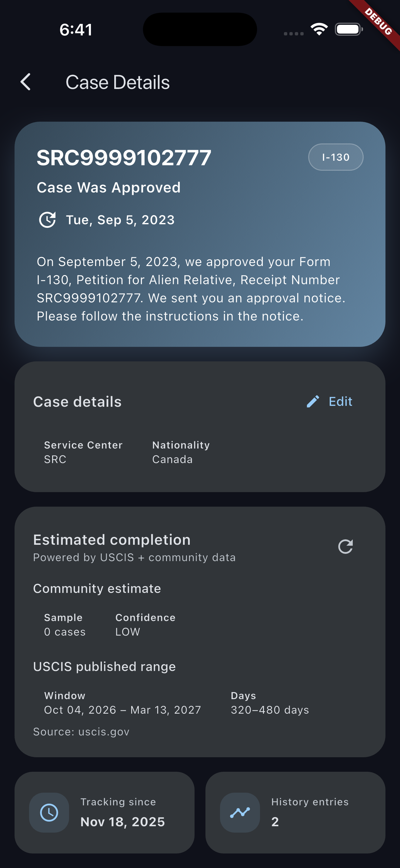The image size is (400, 868).
Task: Open the History entries card
Action: [x=295, y=812]
